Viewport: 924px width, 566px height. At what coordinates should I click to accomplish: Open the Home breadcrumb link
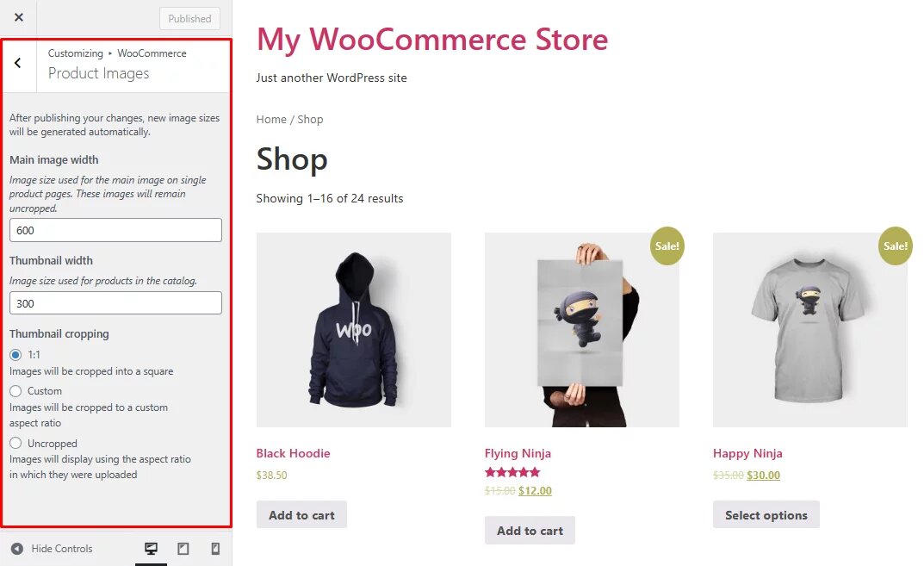270,120
